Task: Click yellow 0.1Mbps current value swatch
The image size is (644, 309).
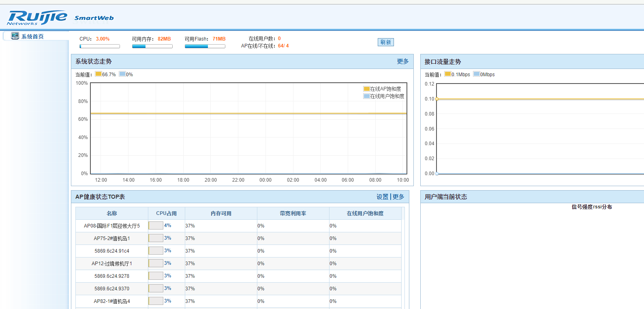Action: click(x=447, y=74)
